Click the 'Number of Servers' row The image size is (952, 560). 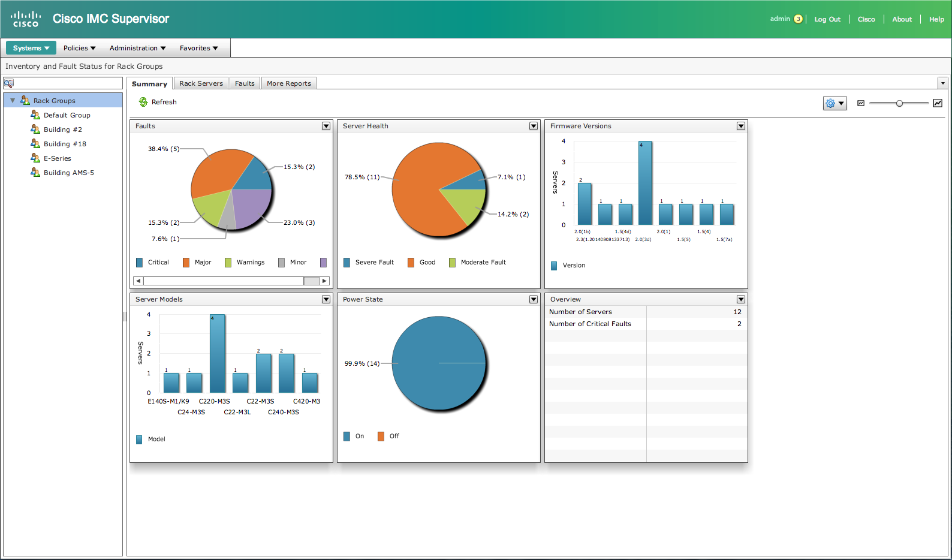(x=646, y=312)
